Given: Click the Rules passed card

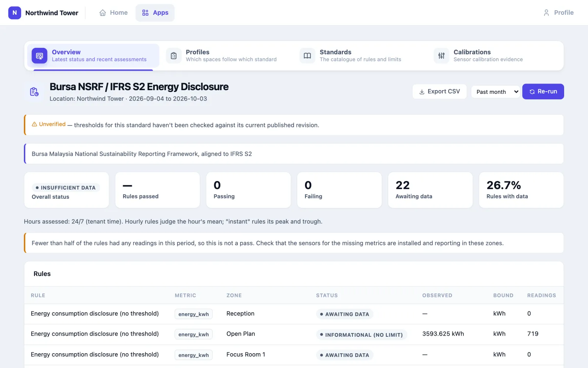Looking at the screenshot, I should (x=158, y=190).
